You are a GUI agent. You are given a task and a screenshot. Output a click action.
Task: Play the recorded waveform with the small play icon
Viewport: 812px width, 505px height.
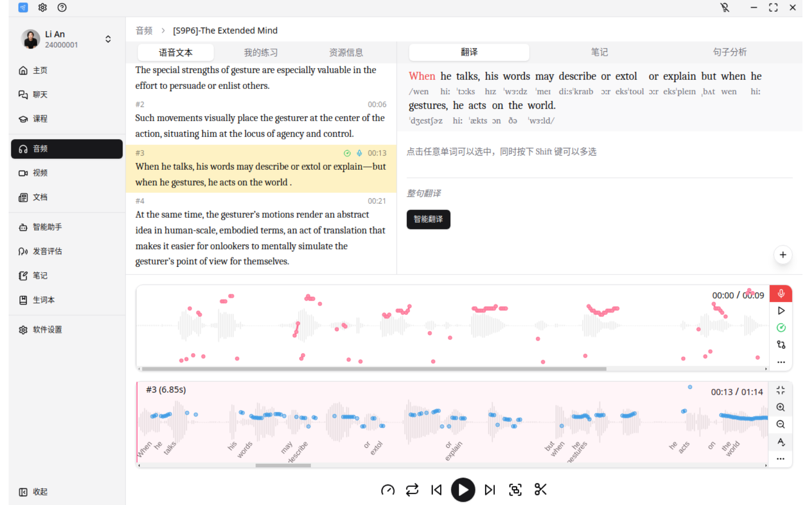781,311
